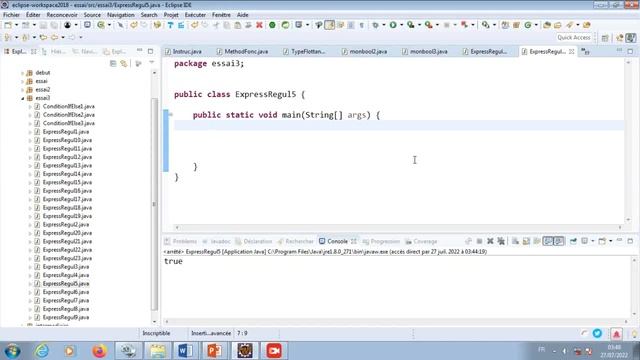Toggle the highlighted Mark Occurrences toolbar button

point(329,25)
